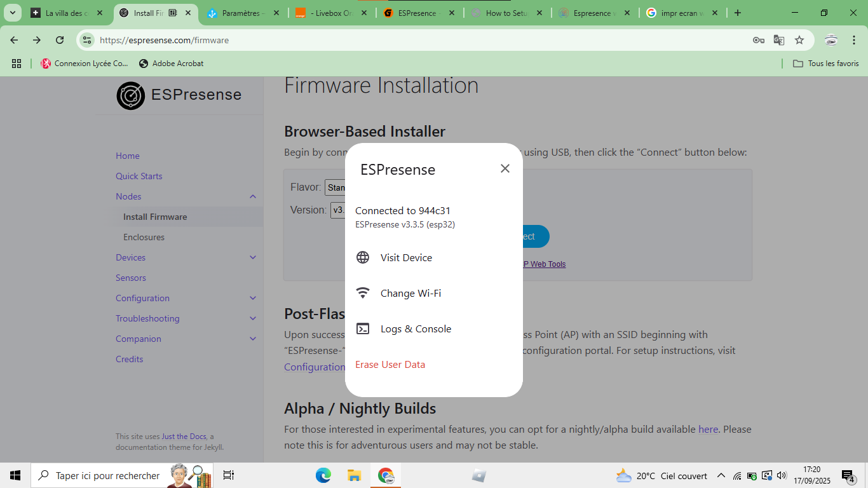Close the Paramètres tab
This screenshot has width=868, height=488.
[x=276, y=13]
